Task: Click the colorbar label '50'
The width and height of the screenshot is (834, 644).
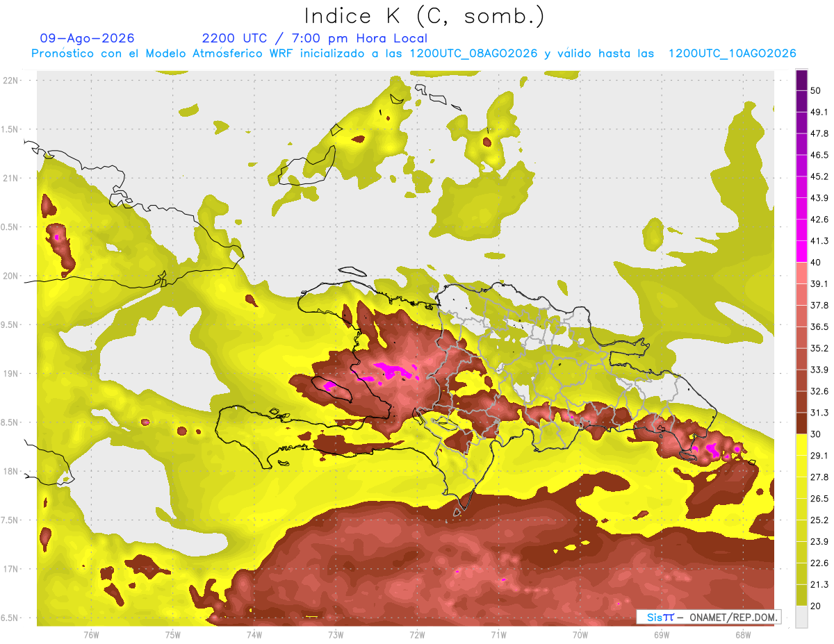Action: tap(816, 90)
